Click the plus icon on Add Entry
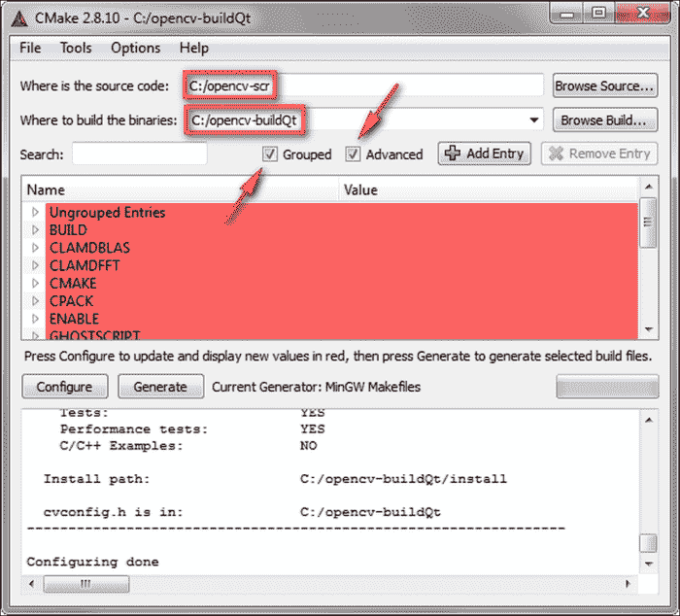This screenshot has height=616, width=680. click(x=453, y=154)
